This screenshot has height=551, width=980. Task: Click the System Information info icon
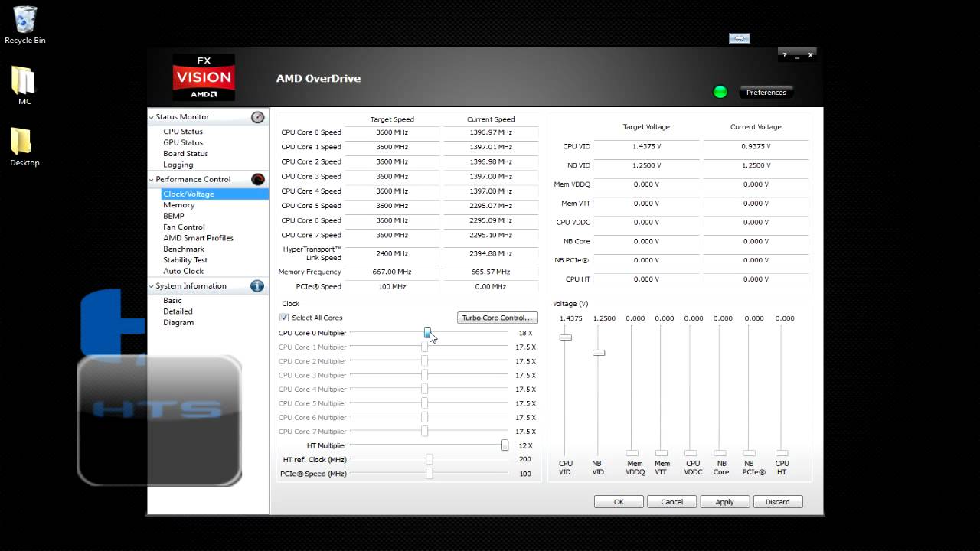(x=257, y=285)
